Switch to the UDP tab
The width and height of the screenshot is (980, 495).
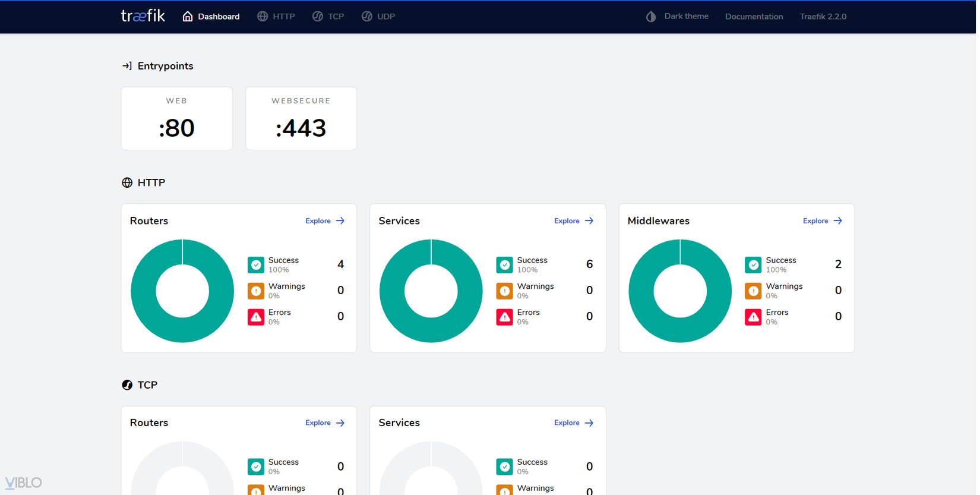(x=378, y=17)
